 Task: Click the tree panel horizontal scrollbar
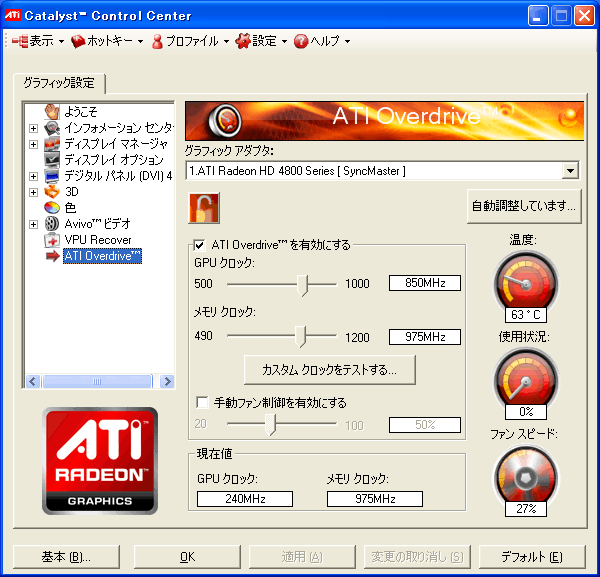click(98, 381)
